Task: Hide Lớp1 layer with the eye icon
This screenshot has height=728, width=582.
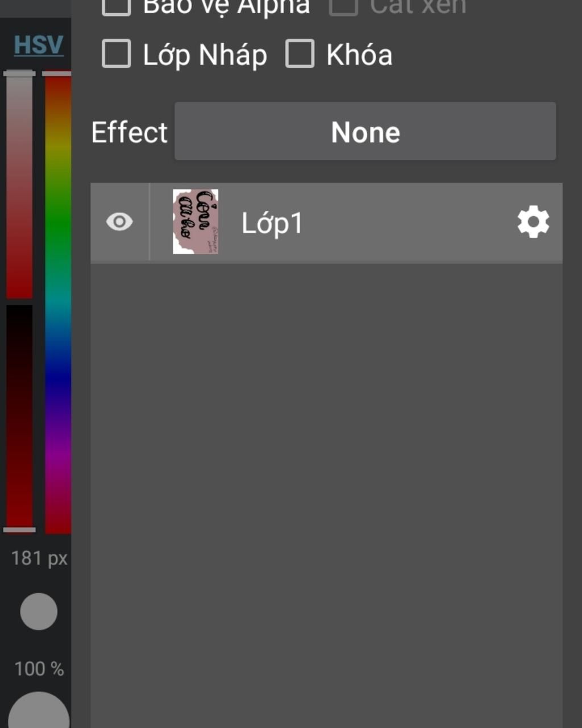Action: coord(119,222)
